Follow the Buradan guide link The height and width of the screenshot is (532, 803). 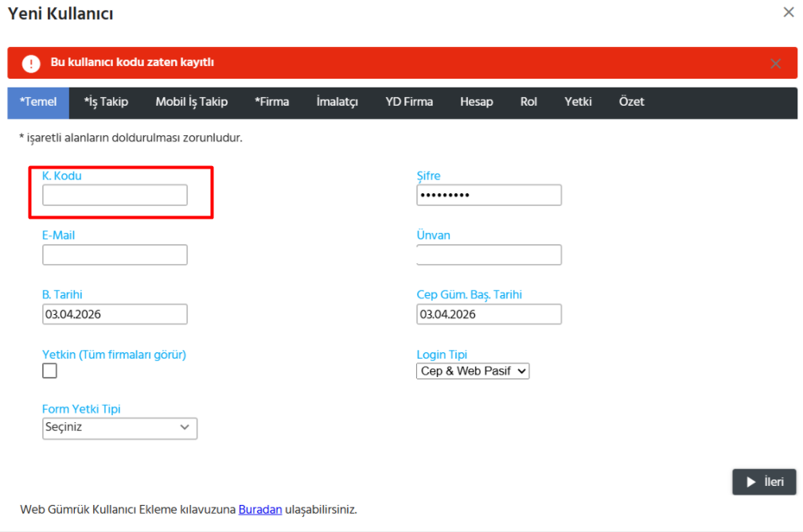pyautogui.click(x=260, y=509)
